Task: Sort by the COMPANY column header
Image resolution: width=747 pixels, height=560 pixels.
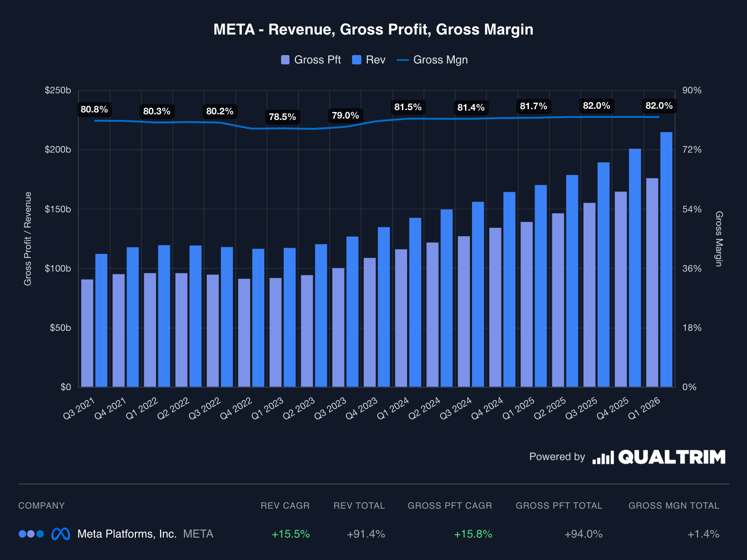Action: [42, 506]
